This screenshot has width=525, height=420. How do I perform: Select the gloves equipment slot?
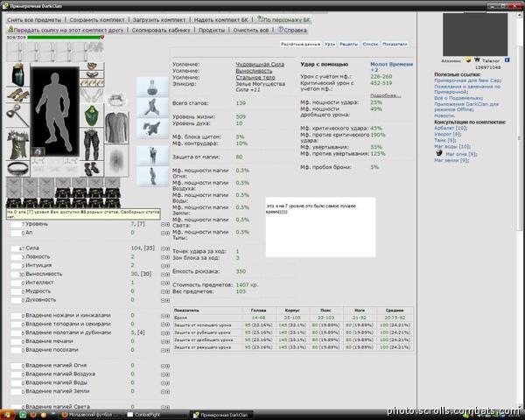92,95
